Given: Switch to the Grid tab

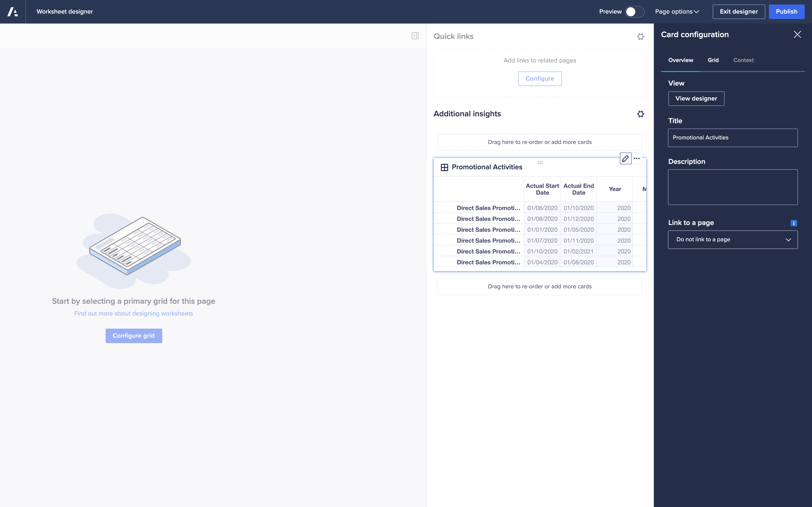Looking at the screenshot, I should tap(713, 60).
